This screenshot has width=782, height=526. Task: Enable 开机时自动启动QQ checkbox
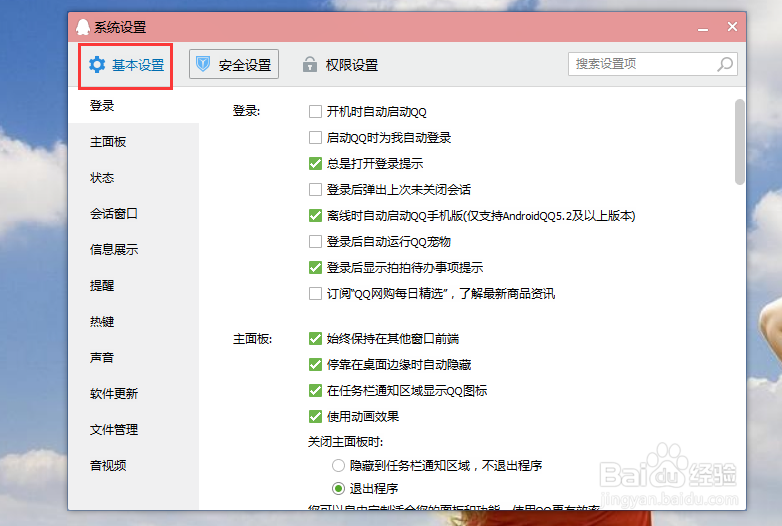point(315,112)
